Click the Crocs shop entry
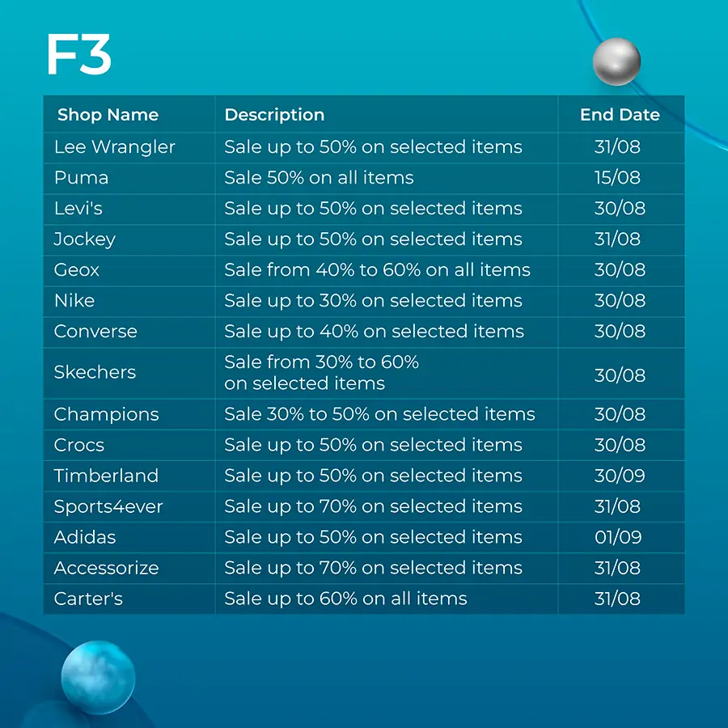Viewport: 728px width, 728px height. click(x=79, y=445)
